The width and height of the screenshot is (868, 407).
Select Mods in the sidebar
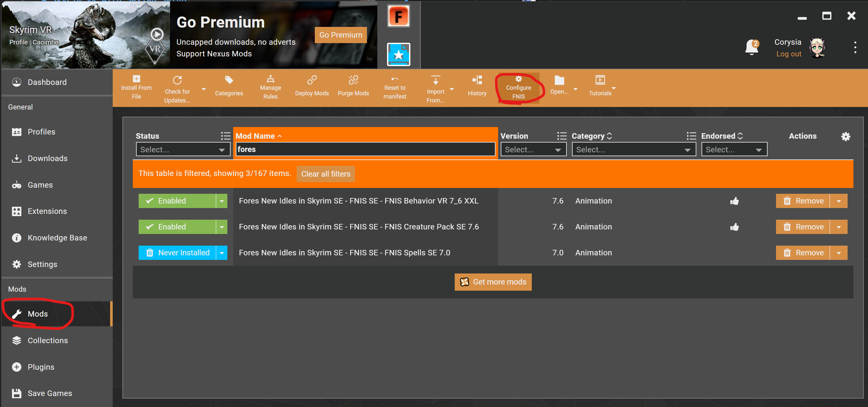57,314
